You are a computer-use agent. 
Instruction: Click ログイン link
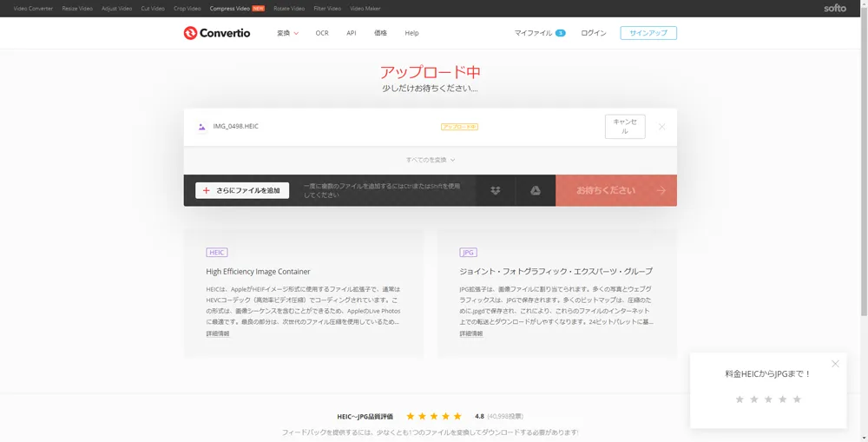pyautogui.click(x=594, y=33)
